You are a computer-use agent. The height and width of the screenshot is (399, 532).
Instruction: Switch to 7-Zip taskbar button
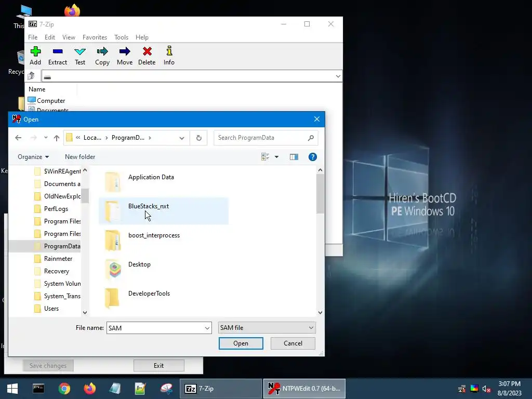click(x=220, y=389)
